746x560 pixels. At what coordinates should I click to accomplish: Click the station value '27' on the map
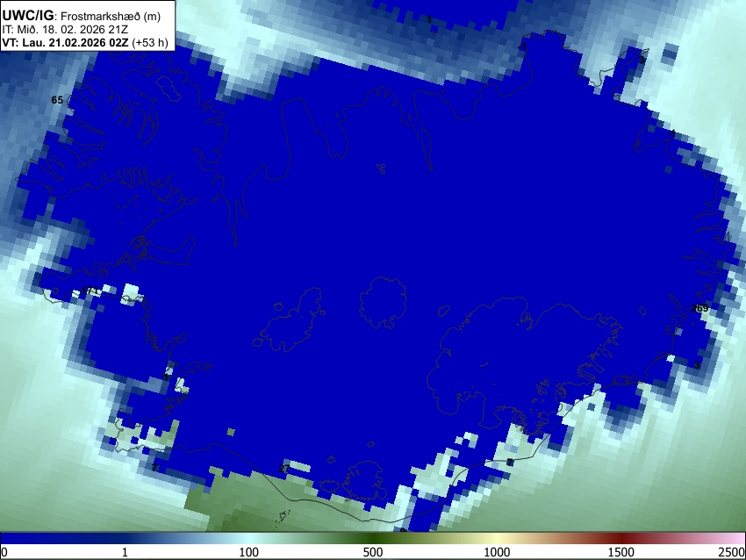(284, 468)
